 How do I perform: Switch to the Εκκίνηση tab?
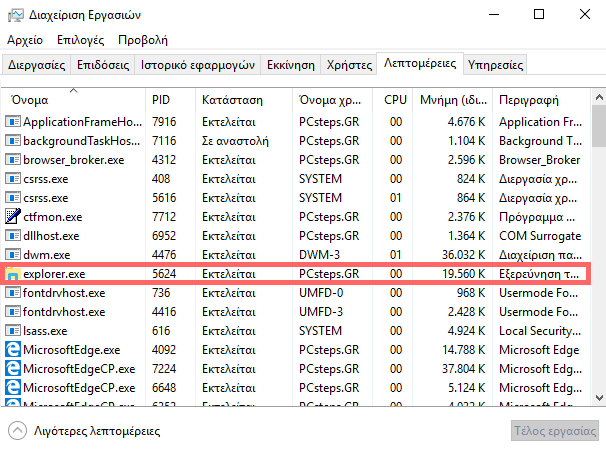coord(291,65)
